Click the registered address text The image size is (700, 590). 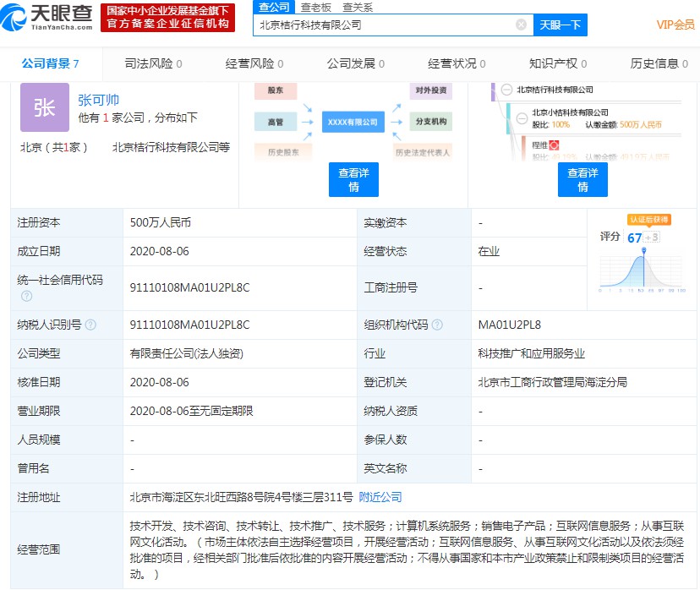(x=242, y=497)
